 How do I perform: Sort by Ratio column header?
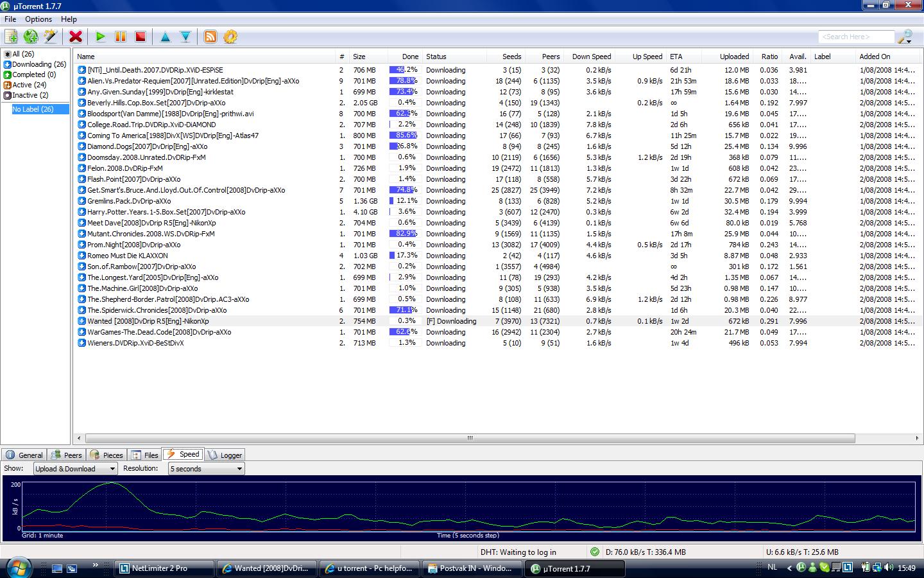769,57
